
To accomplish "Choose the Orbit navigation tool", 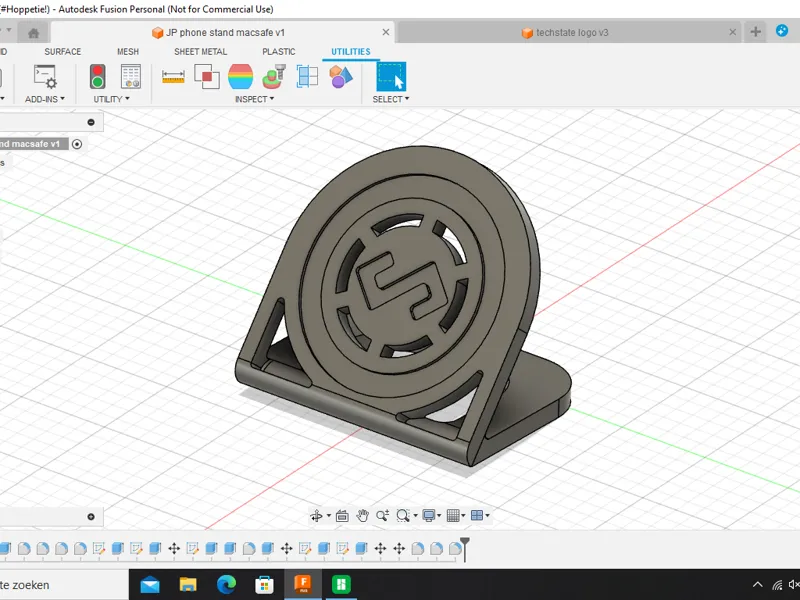I will tap(316, 516).
